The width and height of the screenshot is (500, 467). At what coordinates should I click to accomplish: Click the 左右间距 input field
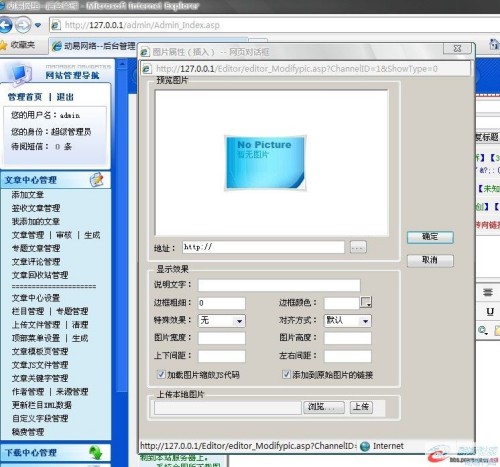tap(347, 356)
